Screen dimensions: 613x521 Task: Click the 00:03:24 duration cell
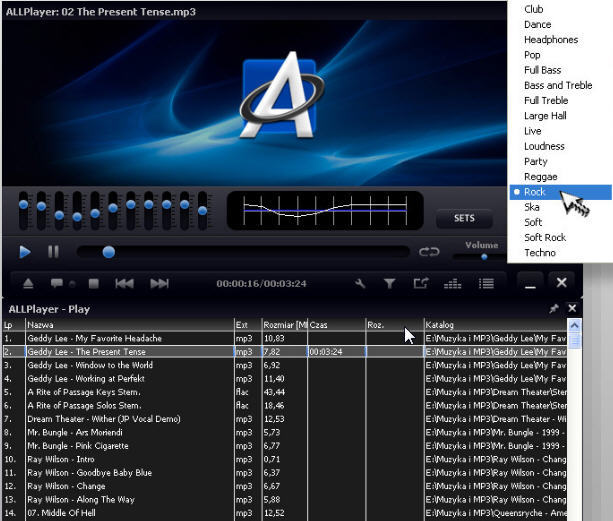coord(337,352)
